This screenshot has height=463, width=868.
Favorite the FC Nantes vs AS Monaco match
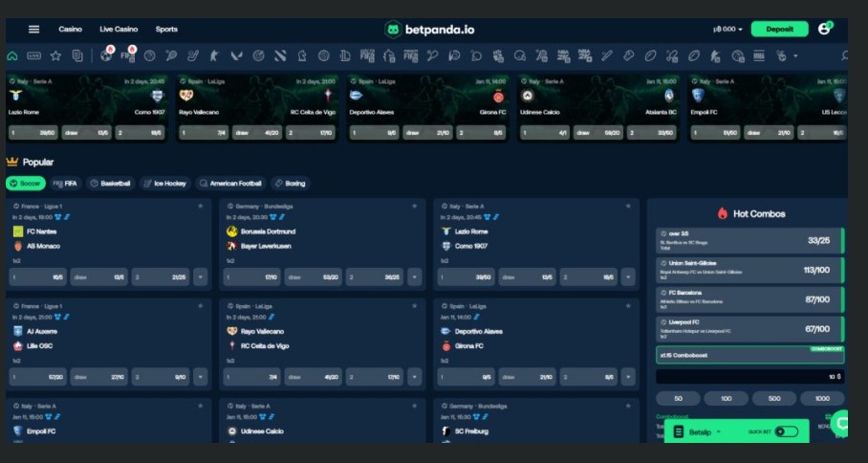point(201,206)
